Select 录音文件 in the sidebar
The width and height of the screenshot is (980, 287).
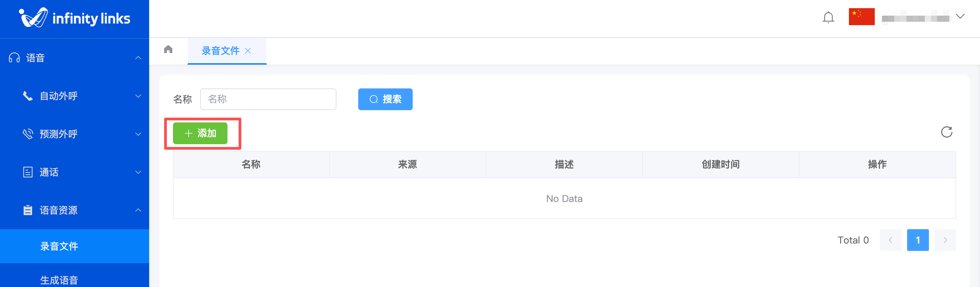tap(59, 246)
